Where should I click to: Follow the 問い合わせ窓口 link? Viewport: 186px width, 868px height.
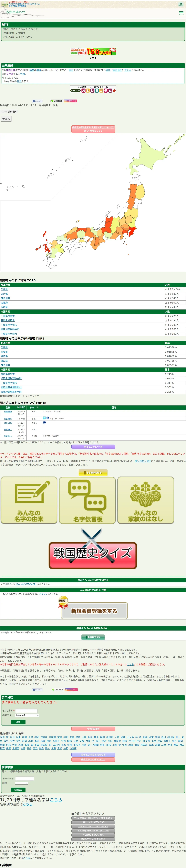point(143,461)
